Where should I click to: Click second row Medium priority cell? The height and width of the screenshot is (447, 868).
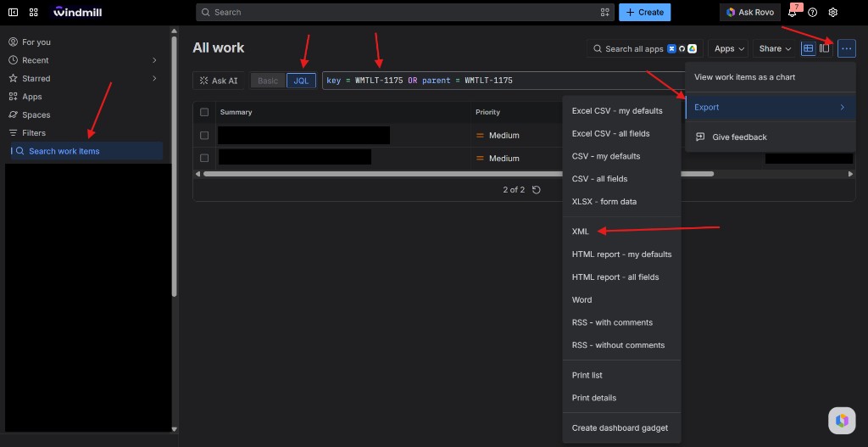(498, 158)
